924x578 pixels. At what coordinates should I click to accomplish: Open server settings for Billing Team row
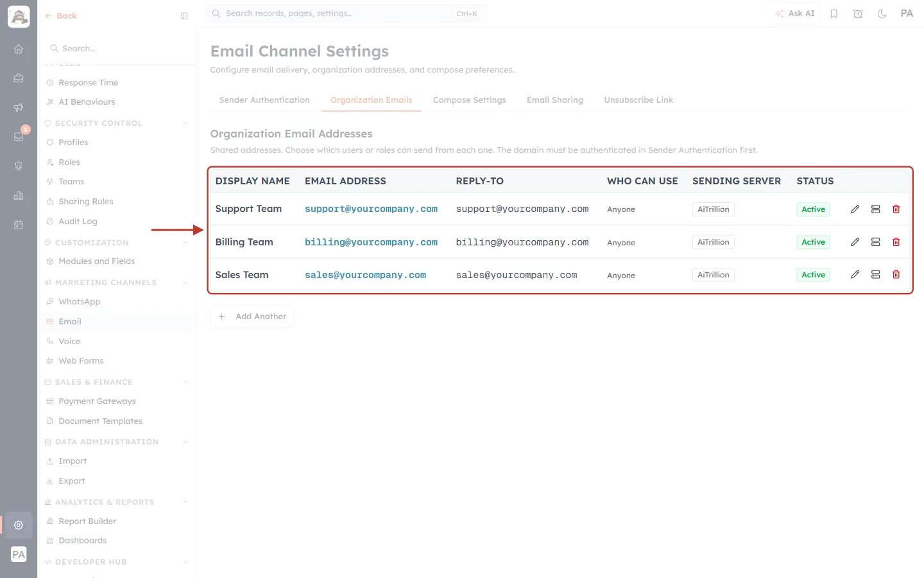click(875, 242)
